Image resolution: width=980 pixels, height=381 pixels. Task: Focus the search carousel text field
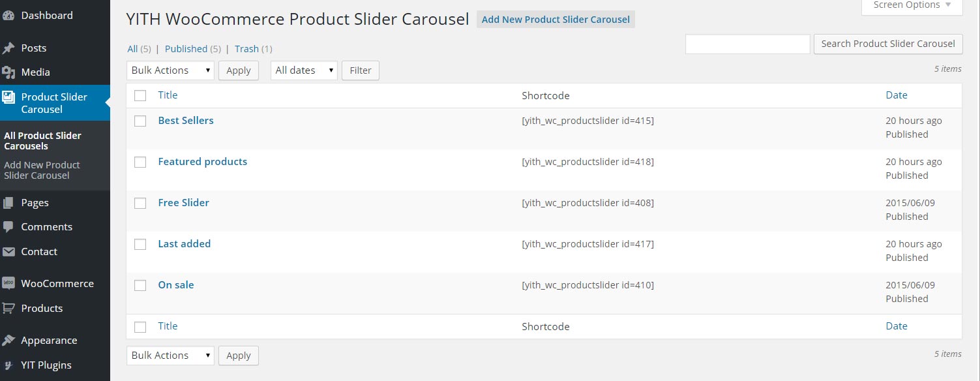coord(747,44)
